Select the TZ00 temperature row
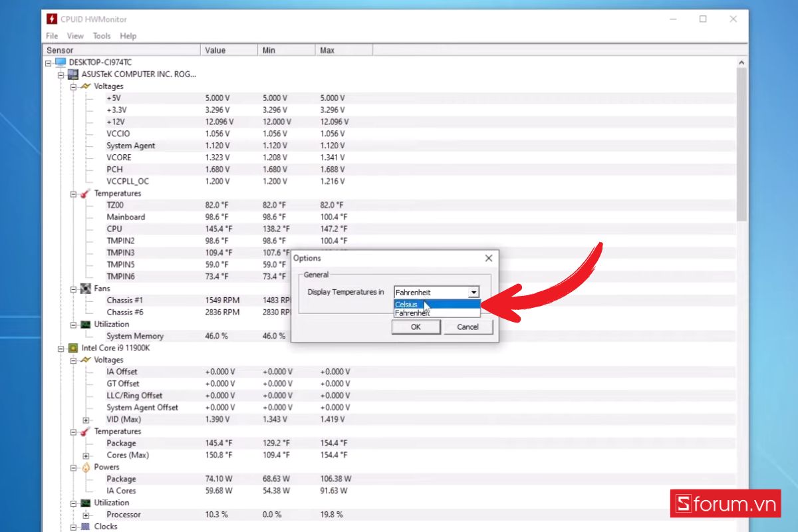Screen dimensions: 798x532 pyautogui.click(x=390, y=205)
